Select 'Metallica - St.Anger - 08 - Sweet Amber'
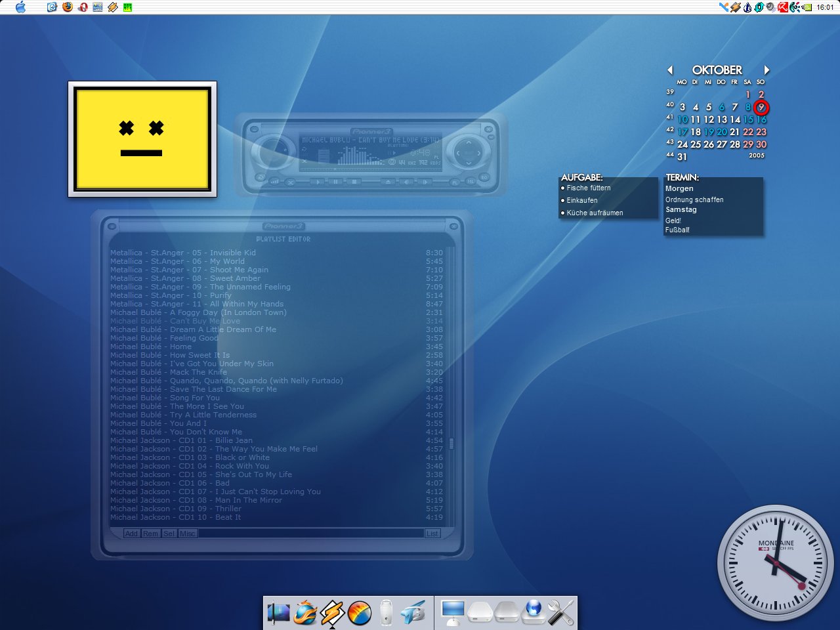The height and width of the screenshot is (630, 840). pyautogui.click(x=276, y=278)
